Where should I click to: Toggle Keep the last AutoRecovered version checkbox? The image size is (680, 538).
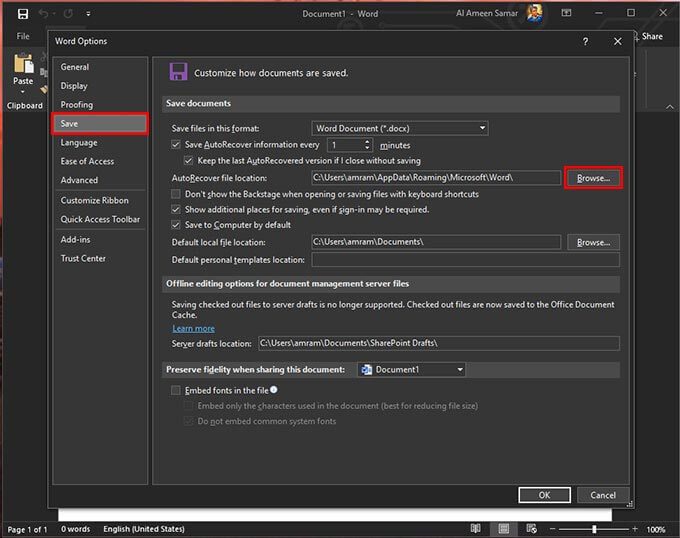(x=188, y=160)
